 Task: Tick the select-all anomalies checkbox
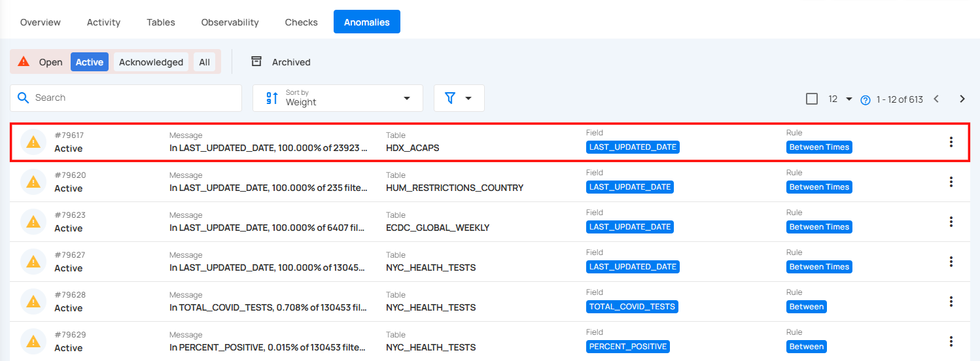tap(812, 99)
